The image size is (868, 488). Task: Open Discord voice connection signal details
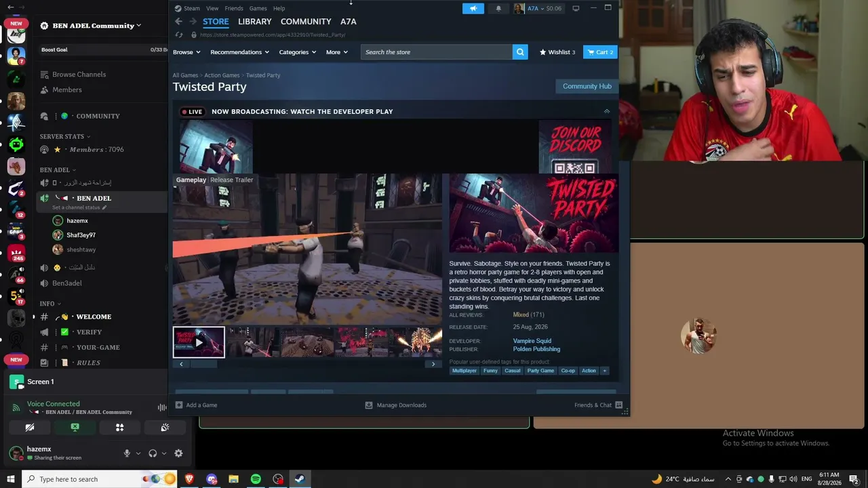coord(16,407)
